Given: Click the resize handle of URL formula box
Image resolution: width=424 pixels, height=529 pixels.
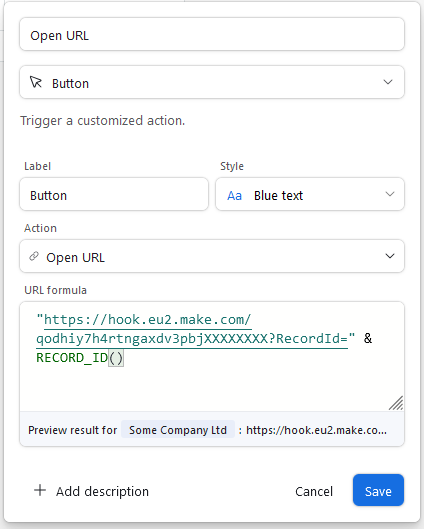Looking at the screenshot, I should (396, 403).
